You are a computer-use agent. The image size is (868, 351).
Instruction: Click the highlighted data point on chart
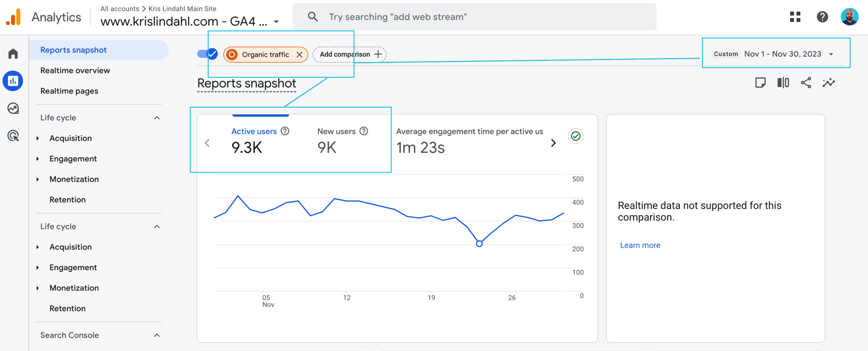[479, 244]
